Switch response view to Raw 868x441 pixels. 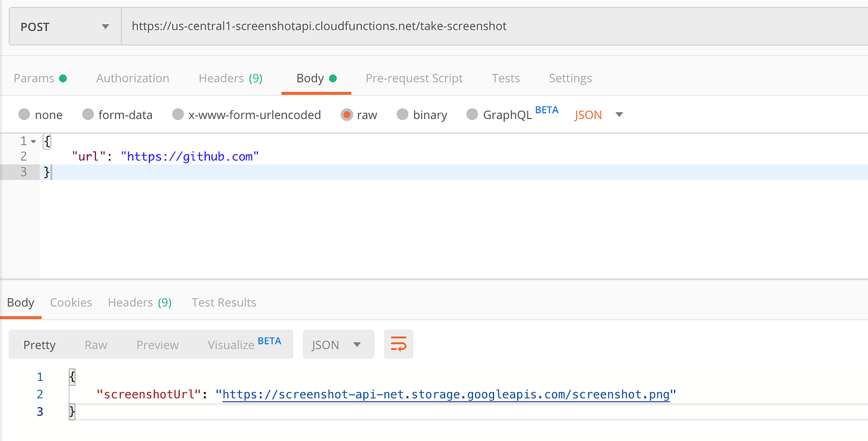95,344
